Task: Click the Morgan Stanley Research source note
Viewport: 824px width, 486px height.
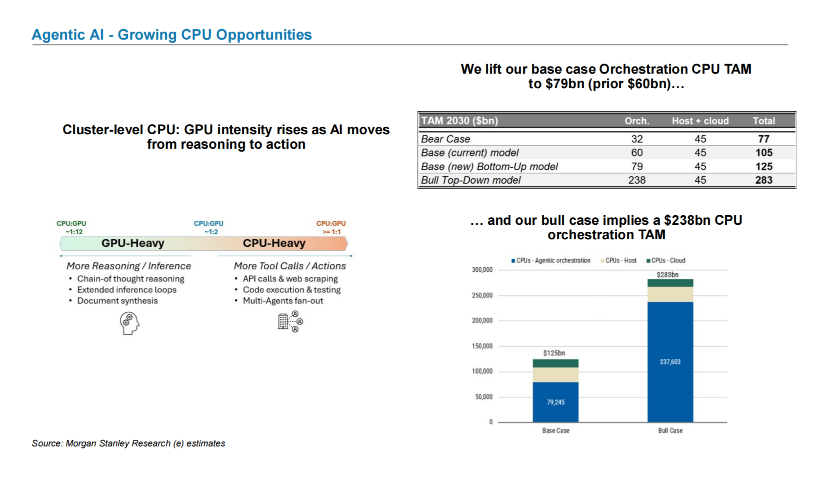Action: point(128,443)
